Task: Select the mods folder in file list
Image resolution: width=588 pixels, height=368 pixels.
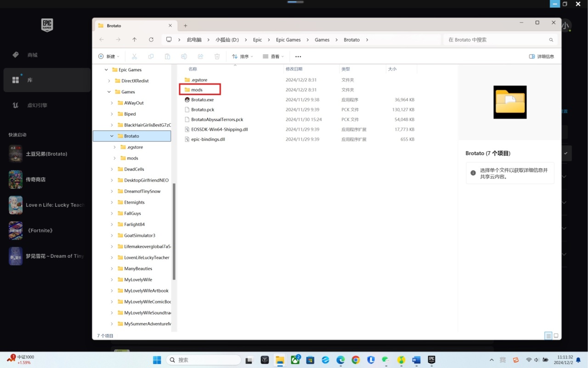Action: 197,90
